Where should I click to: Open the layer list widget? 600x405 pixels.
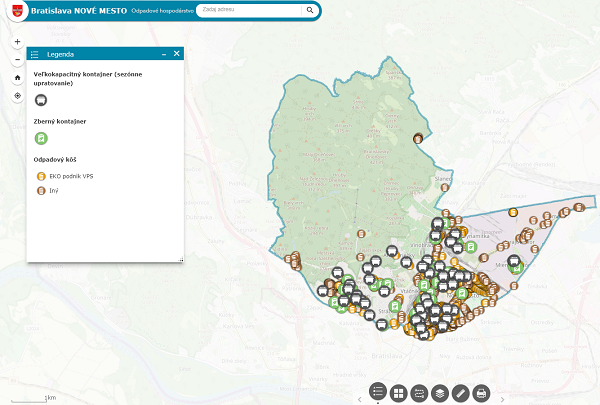click(439, 393)
